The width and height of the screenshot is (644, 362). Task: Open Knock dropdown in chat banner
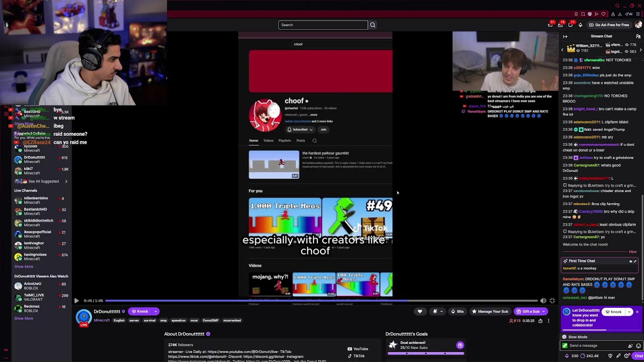click(629, 312)
